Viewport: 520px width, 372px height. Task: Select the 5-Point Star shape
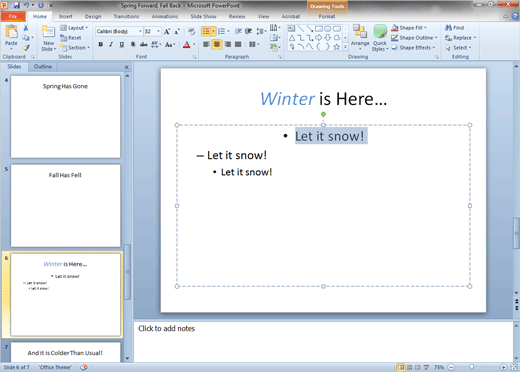(x=337, y=47)
